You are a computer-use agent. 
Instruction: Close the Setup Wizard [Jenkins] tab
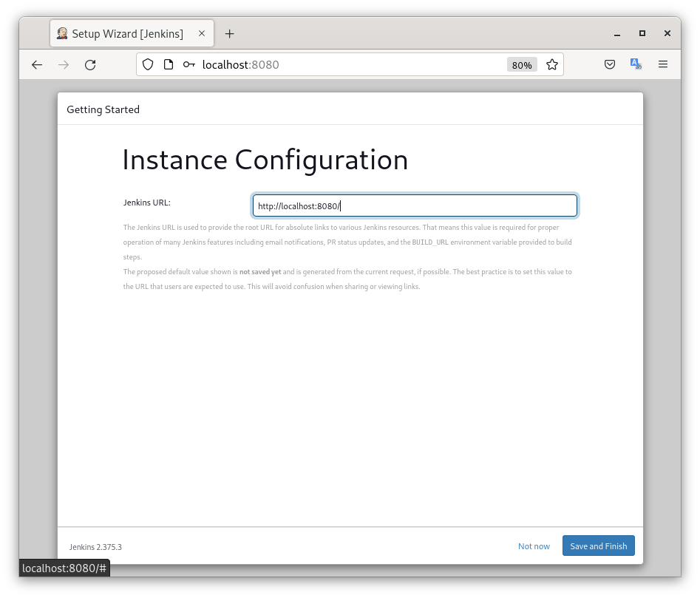coord(202,34)
